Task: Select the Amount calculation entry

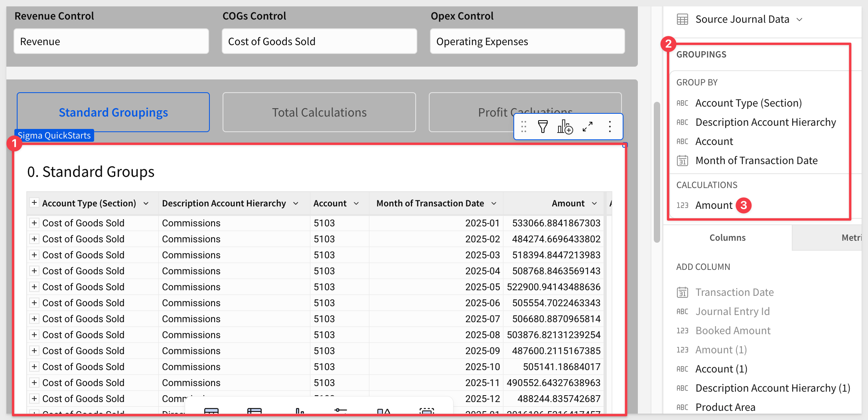Action: click(714, 205)
